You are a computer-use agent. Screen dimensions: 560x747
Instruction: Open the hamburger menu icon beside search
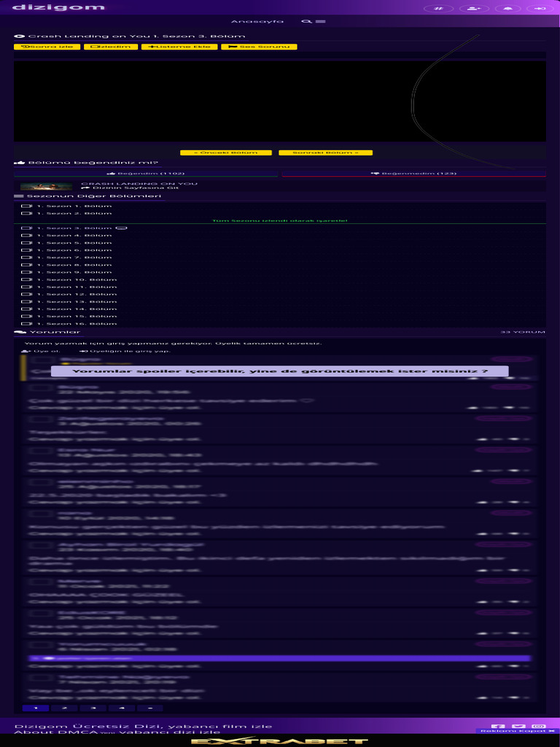click(321, 21)
